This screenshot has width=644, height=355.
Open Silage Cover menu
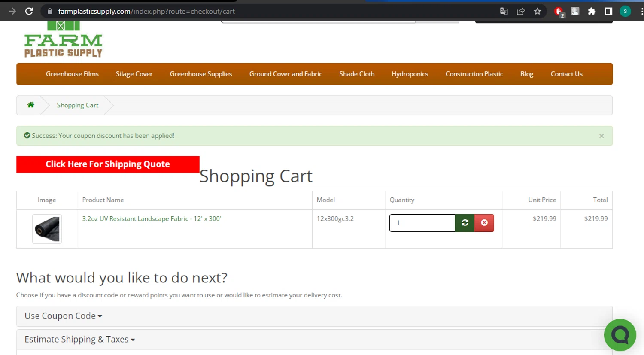click(x=134, y=74)
